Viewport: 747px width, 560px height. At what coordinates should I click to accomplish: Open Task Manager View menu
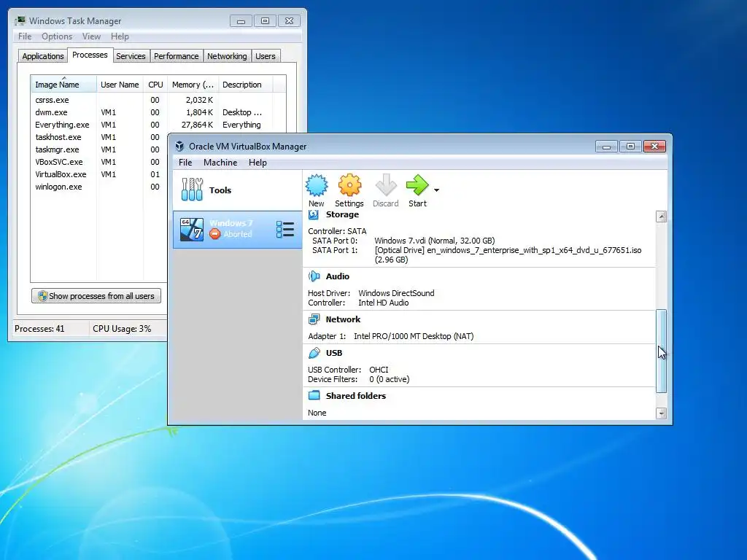click(x=91, y=36)
